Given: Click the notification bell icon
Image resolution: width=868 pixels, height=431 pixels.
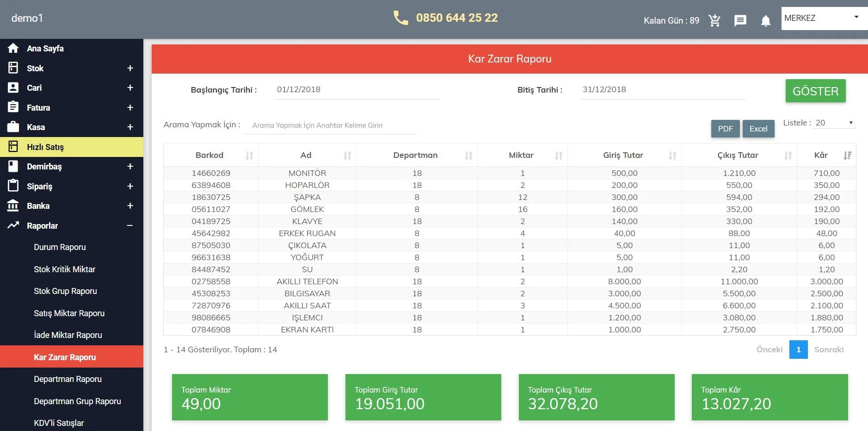Looking at the screenshot, I should pos(765,21).
